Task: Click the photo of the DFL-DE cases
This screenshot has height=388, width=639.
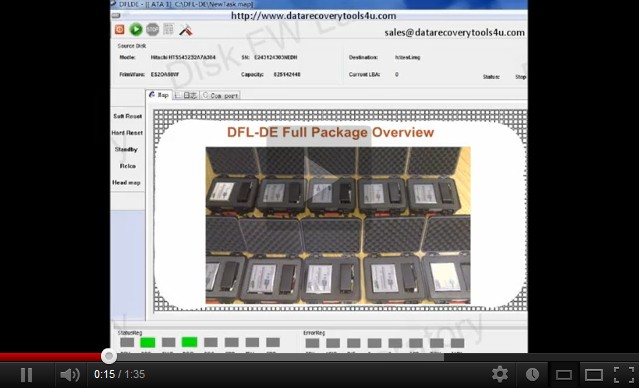Action: click(x=338, y=225)
